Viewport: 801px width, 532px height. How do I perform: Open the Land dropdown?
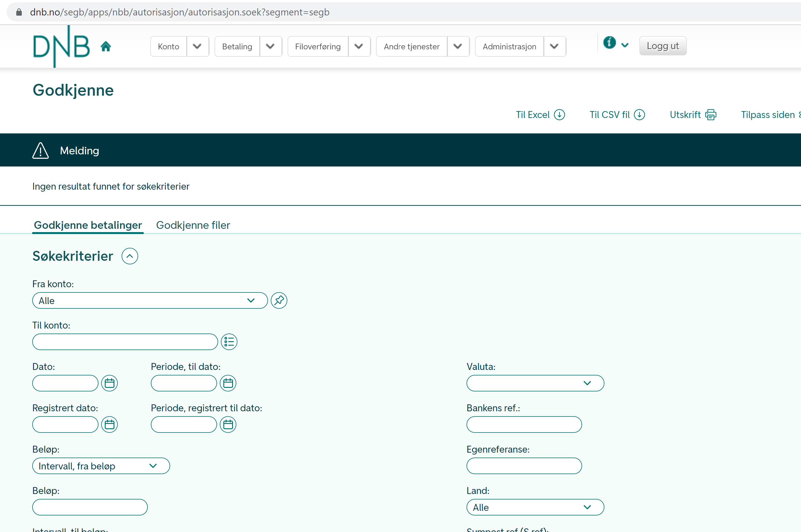[x=535, y=507]
